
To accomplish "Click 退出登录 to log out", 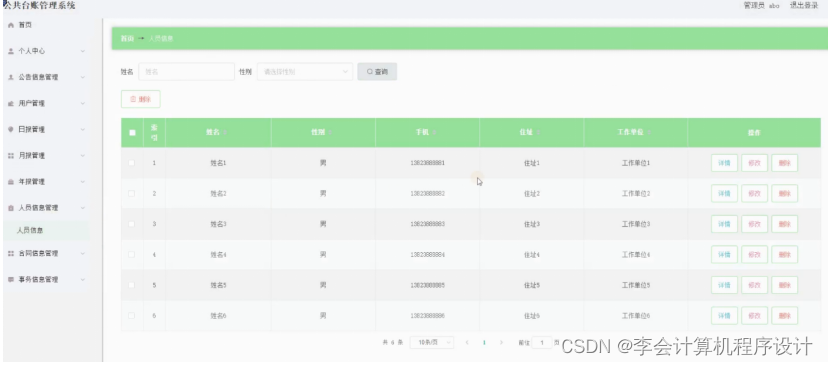I will coord(804,5).
